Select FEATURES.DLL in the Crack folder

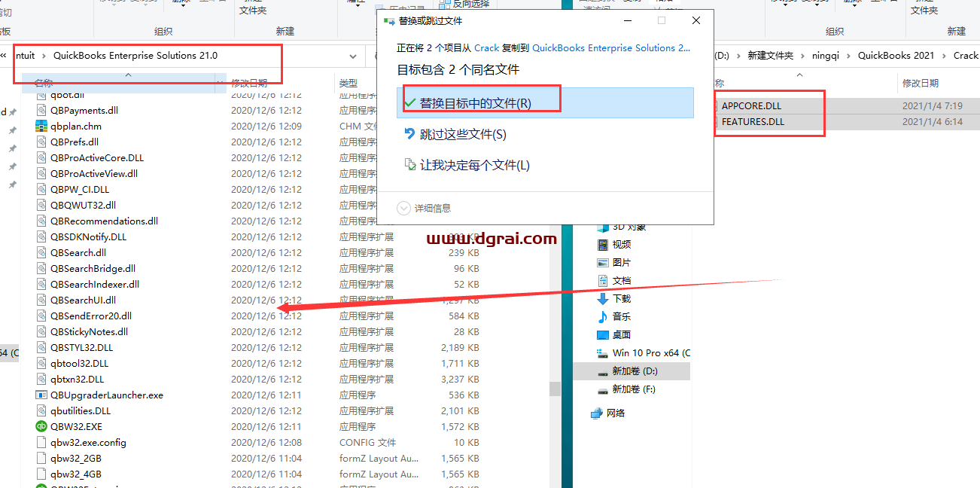pos(753,121)
